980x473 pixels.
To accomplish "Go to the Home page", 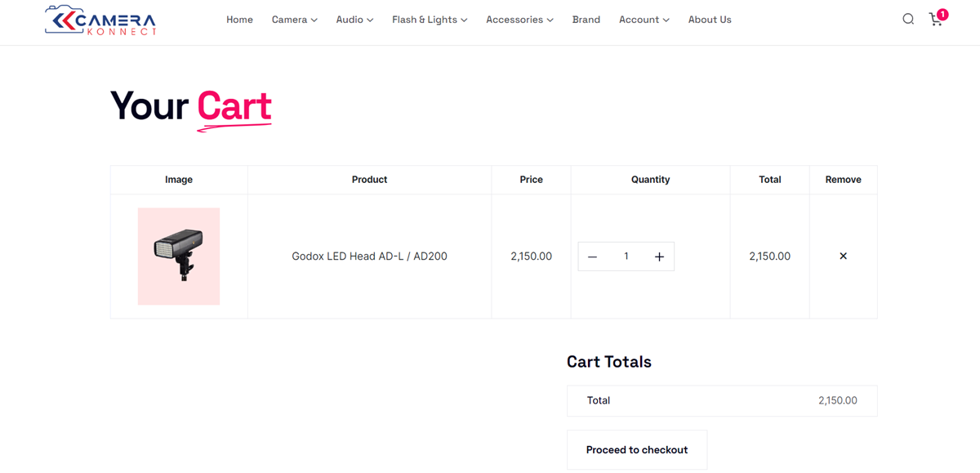I will pyautogui.click(x=239, y=20).
